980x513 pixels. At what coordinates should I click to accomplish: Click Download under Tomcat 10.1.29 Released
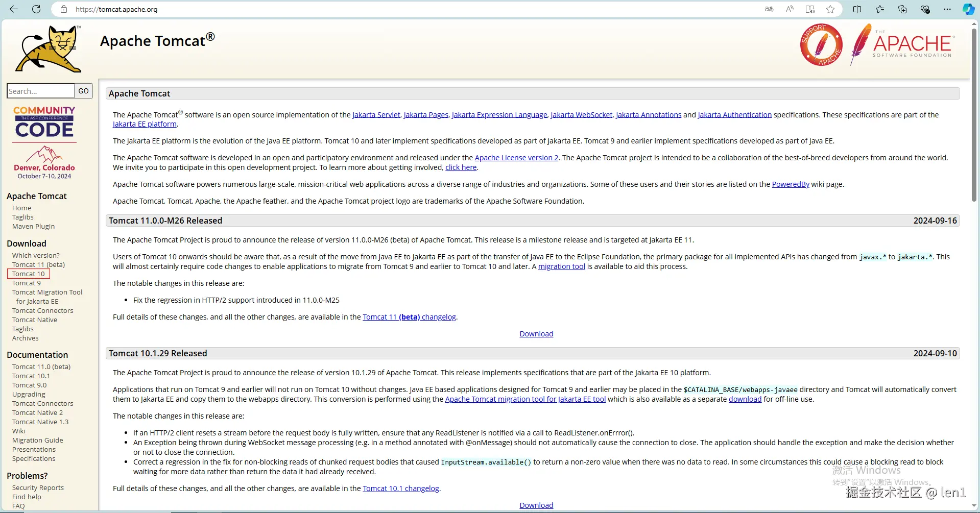[536, 505]
